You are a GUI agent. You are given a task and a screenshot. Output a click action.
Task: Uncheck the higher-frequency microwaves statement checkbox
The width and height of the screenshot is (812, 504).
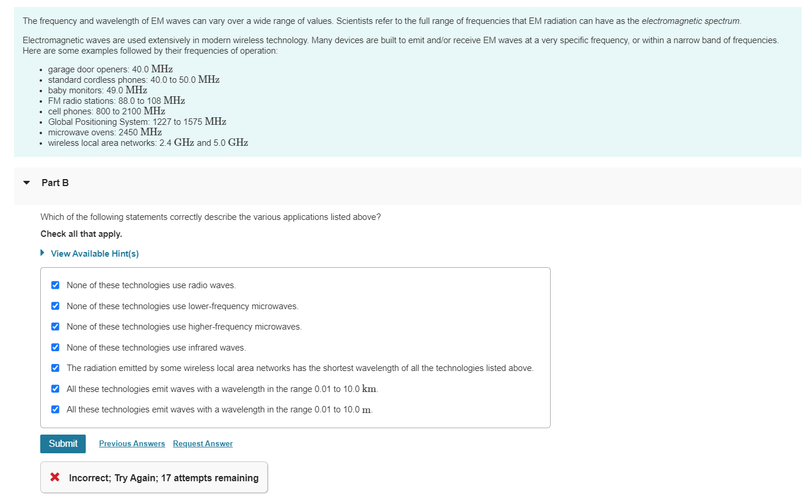[x=55, y=327]
